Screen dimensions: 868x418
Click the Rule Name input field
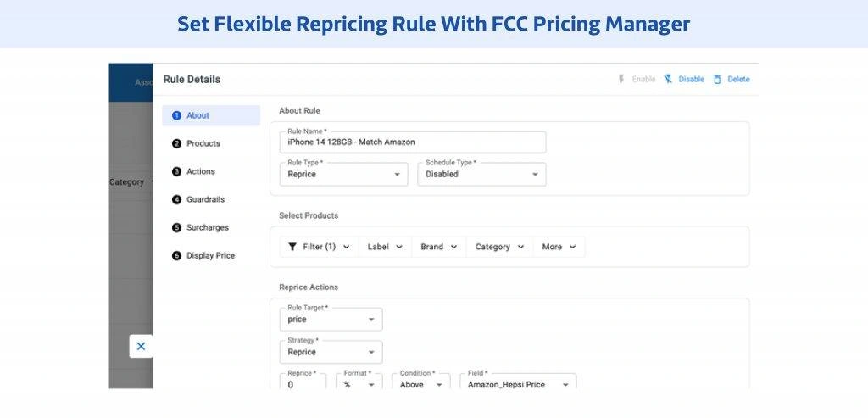(412, 142)
